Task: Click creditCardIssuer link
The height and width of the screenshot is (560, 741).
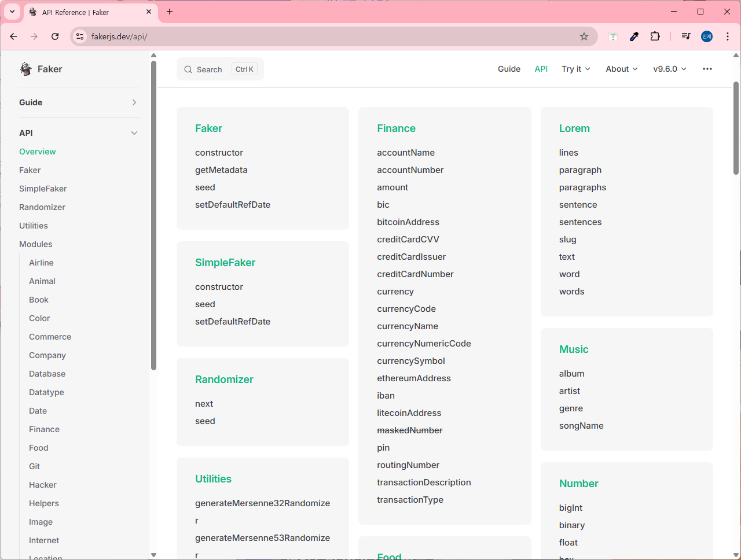Action: pos(412,257)
